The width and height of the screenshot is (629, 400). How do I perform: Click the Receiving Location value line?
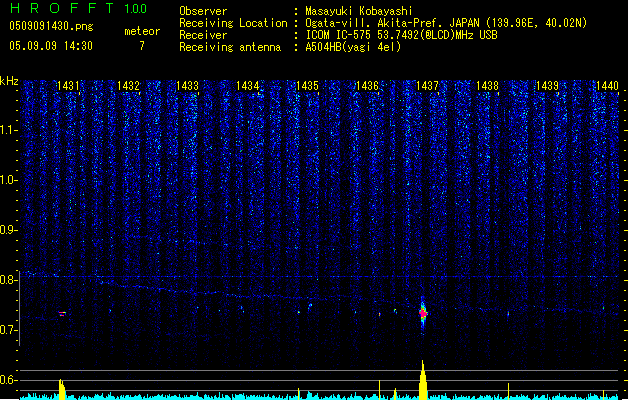click(446, 23)
